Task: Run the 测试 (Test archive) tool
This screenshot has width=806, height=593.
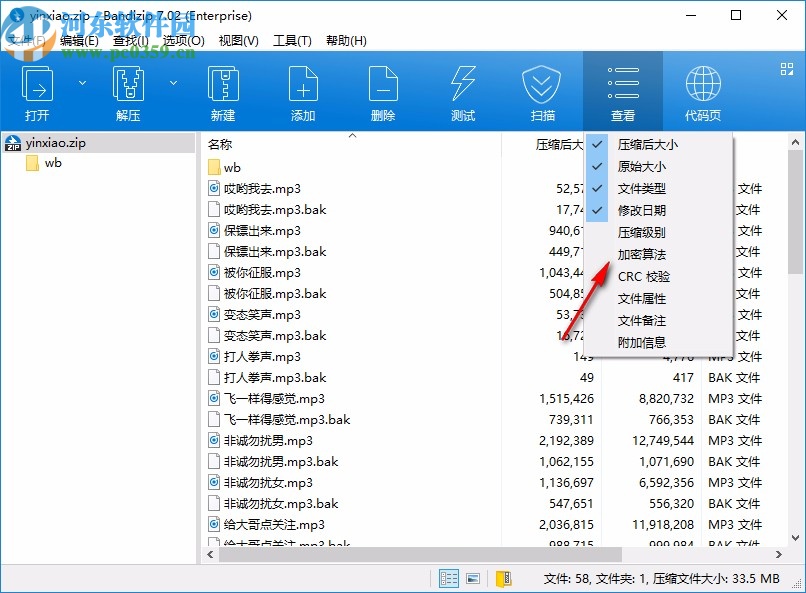Action: [462, 90]
